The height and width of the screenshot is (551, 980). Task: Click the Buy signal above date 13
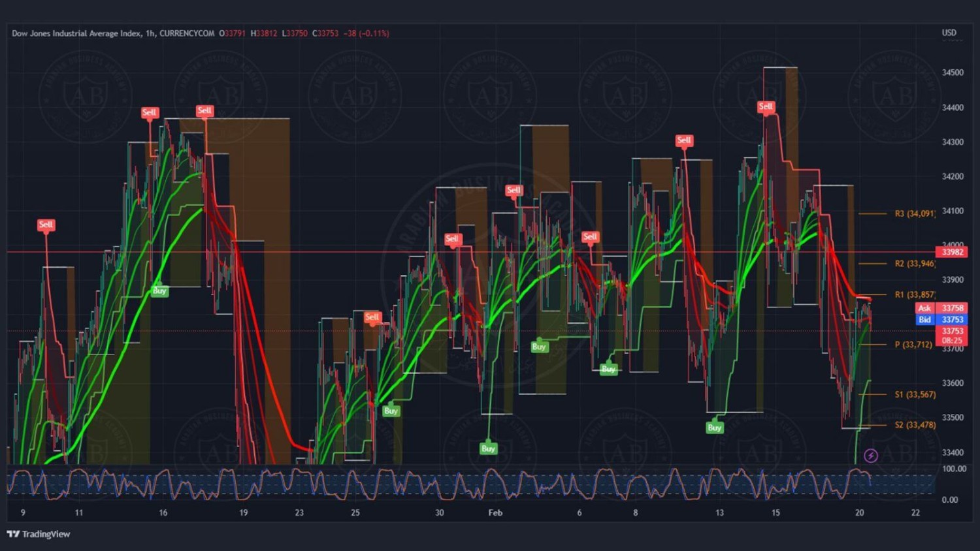pos(715,428)
